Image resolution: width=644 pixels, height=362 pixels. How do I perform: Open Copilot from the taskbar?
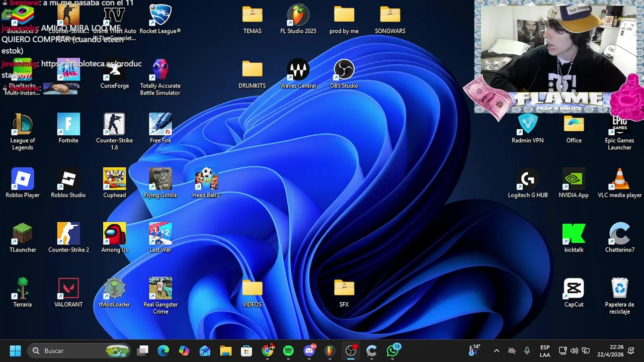tap(184, 350)
